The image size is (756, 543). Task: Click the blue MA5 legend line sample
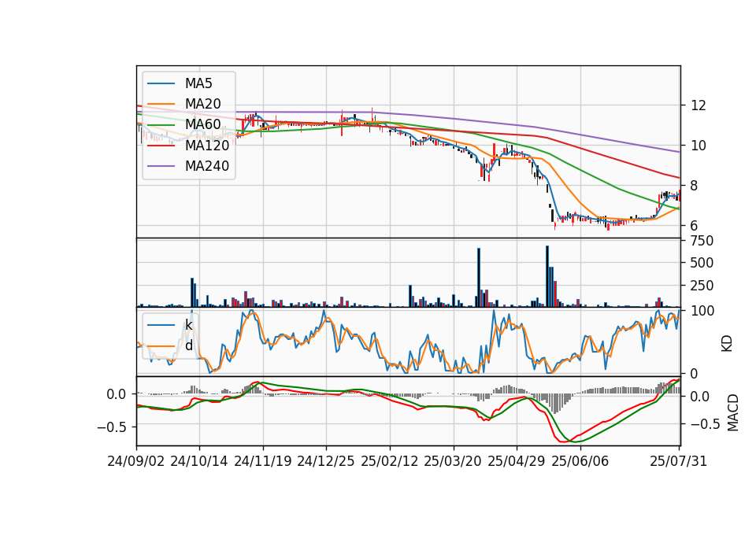click(161, 84)
